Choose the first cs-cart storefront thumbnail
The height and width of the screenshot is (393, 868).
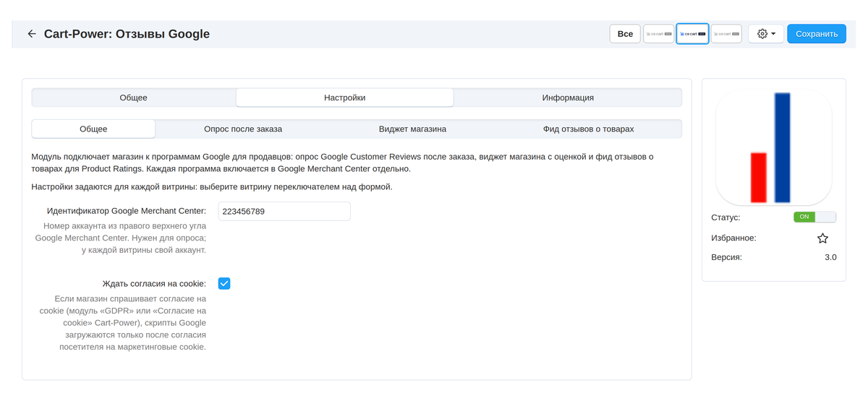pyautogui.click(x=659, y=34)
